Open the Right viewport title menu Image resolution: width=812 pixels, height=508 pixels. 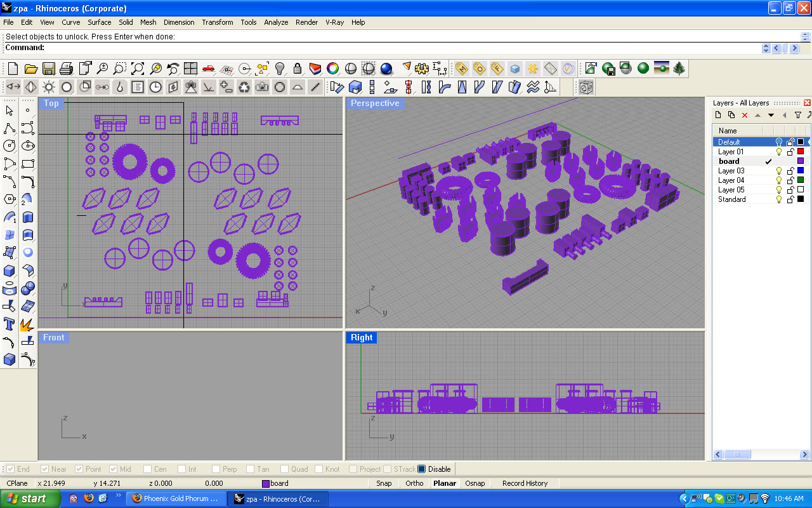pyautogui.click(x=362, y=337)
